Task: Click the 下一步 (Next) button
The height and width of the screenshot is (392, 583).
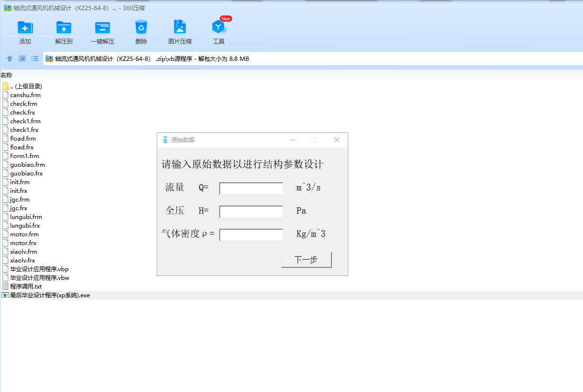Action: point(306,260)
